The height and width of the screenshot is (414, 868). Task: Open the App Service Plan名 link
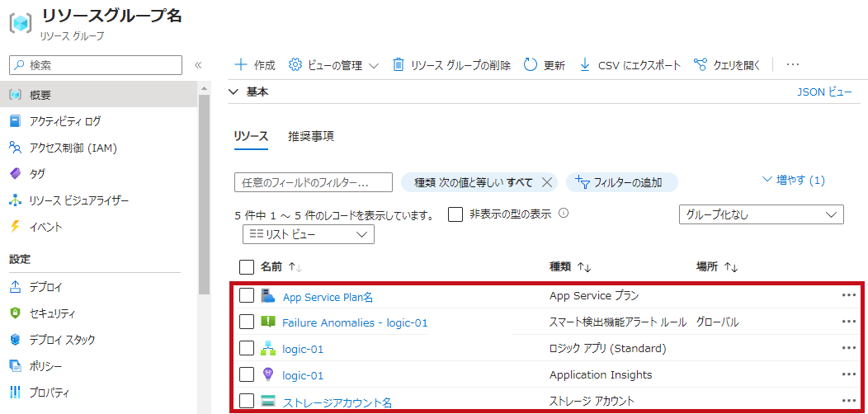point(328,297)
